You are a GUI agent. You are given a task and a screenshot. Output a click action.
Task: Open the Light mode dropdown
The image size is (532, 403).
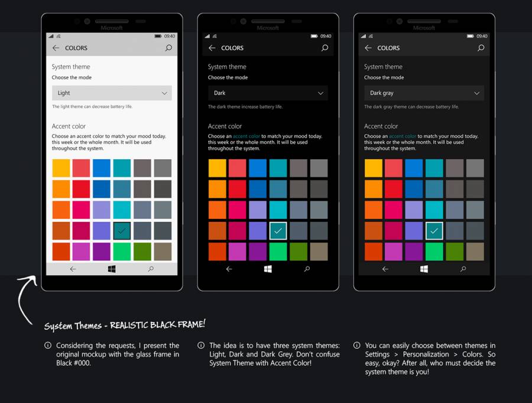pyautogui.click(x=112, y=93)
